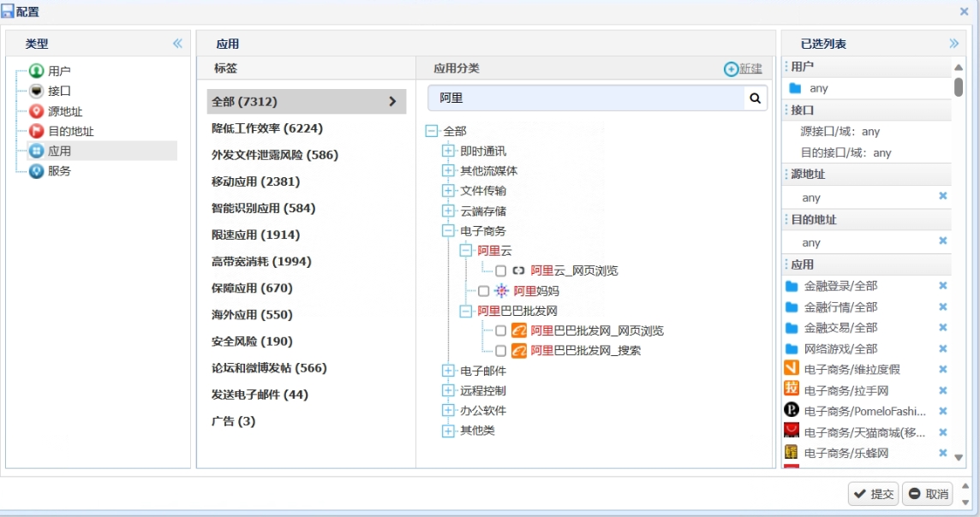The image size is (980, 517).
Task: Click the 取消 cancel button
Action: [x=928, y=494]
